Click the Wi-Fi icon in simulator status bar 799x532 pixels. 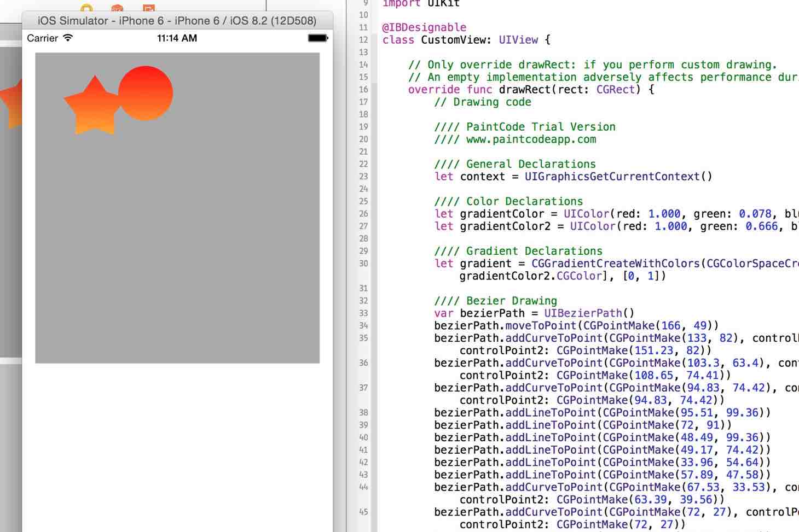[x=68, y=38]
